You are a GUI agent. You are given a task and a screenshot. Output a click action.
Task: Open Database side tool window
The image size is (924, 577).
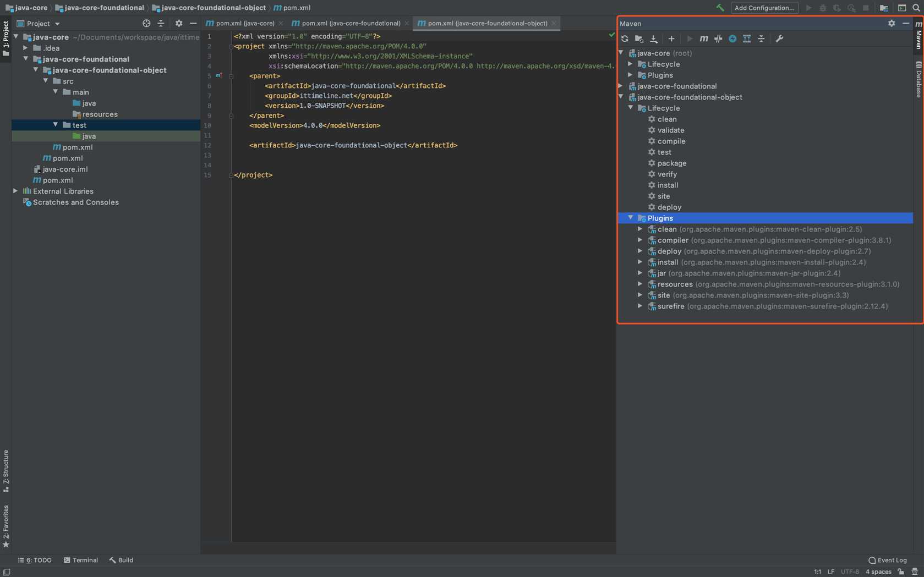click(x=918, y=80)
